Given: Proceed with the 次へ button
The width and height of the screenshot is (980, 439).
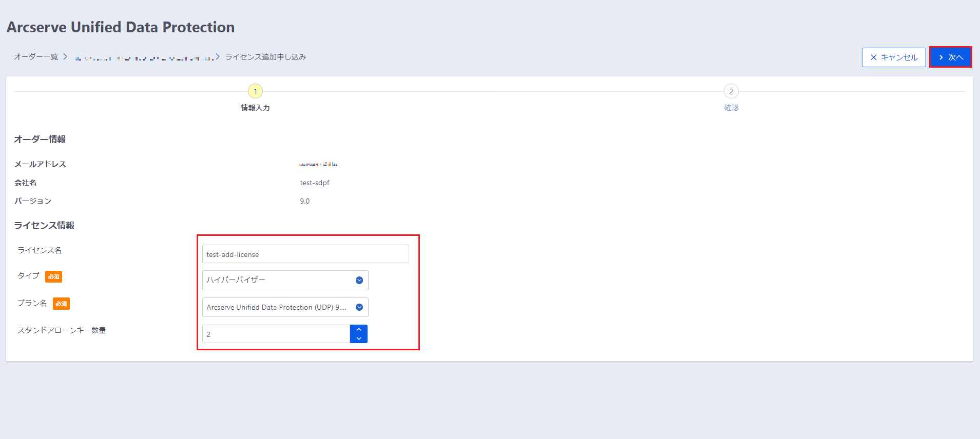Looking at the screenshot, I should click(951, 57).
